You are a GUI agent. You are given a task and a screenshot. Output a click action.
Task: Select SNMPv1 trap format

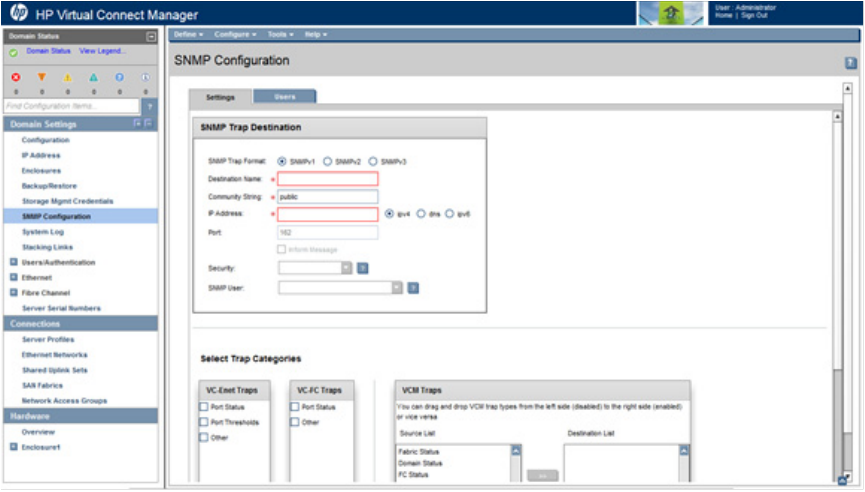click(x=282, y=162)
